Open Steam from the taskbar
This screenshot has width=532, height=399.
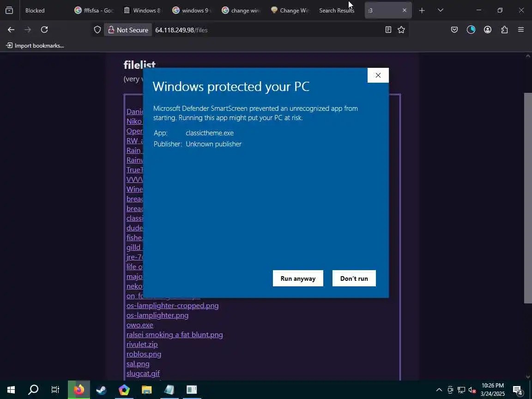pos(102,390)
